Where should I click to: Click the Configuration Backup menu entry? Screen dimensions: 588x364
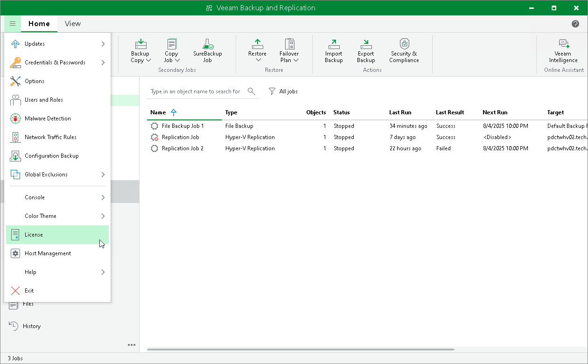57,156
